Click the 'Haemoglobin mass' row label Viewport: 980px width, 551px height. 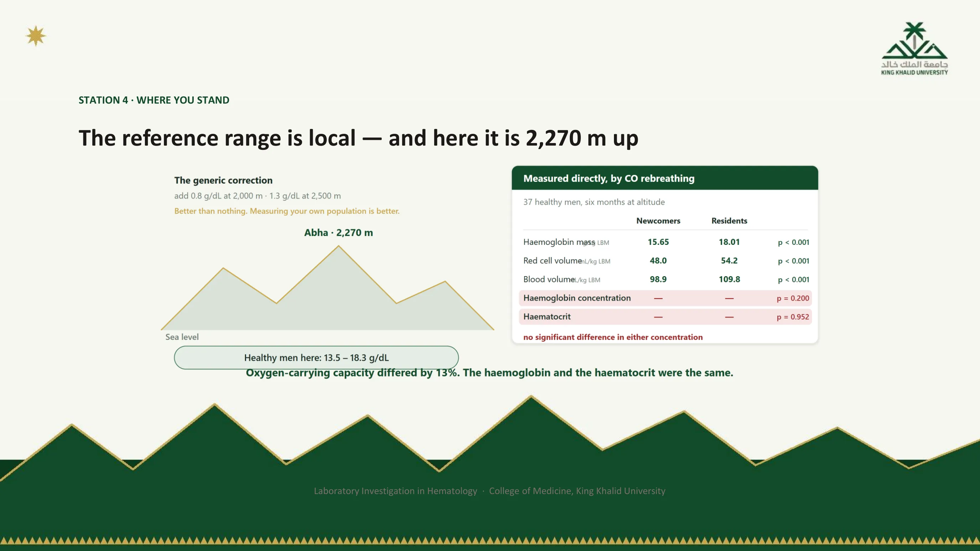(559, 242)
